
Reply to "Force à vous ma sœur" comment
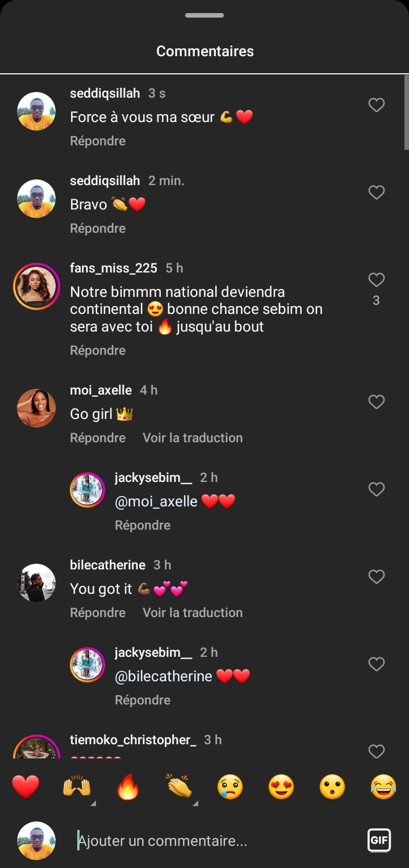tap(98, 141)
